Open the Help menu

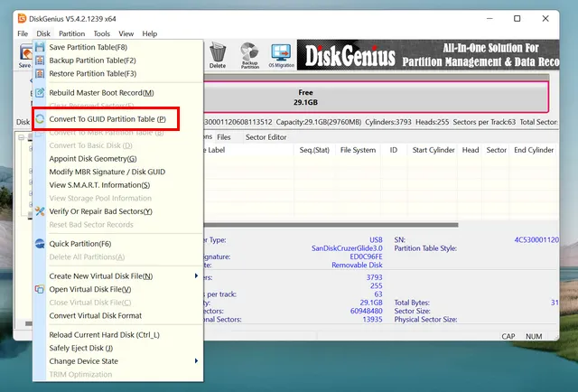pos(150,33)
